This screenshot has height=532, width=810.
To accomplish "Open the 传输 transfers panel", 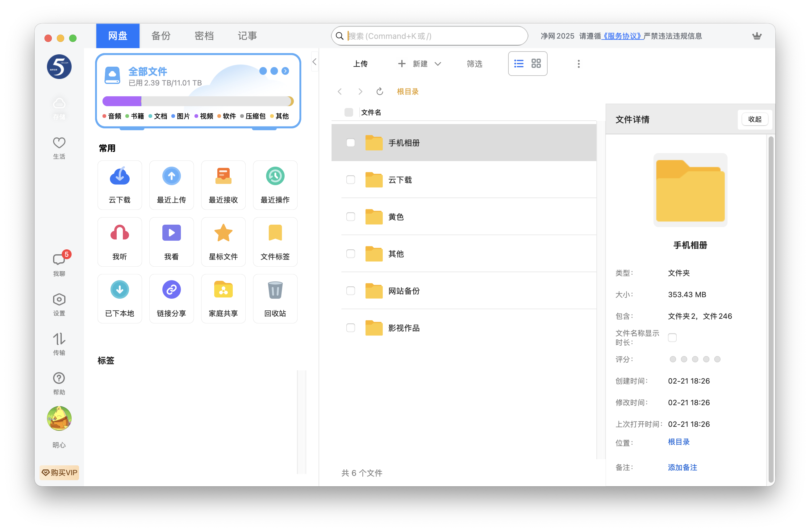I will 59,343.
